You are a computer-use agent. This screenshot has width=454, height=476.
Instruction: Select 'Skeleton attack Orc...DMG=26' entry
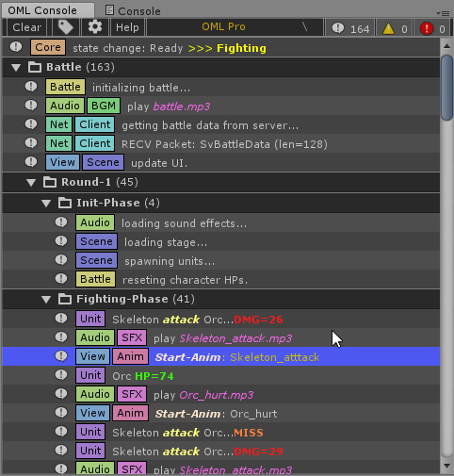click(x=221, y=319)
